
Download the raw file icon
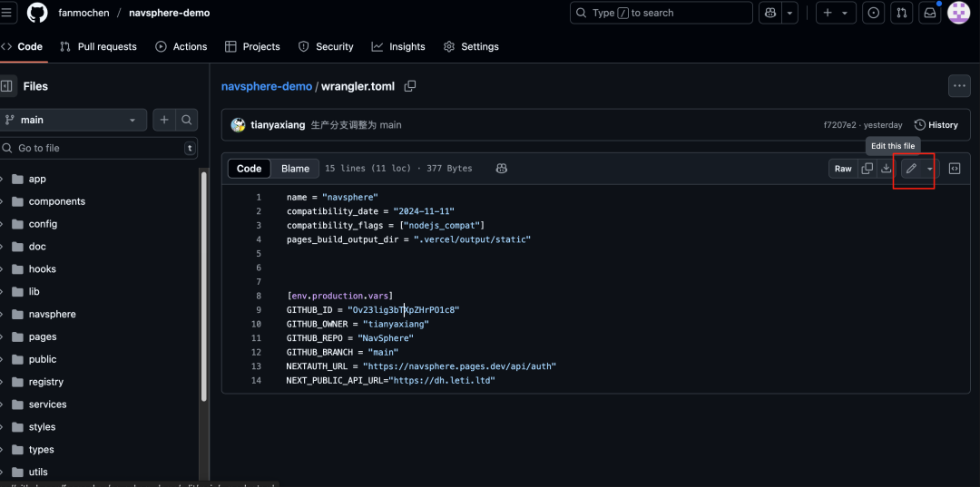click(x=886, y=169)
